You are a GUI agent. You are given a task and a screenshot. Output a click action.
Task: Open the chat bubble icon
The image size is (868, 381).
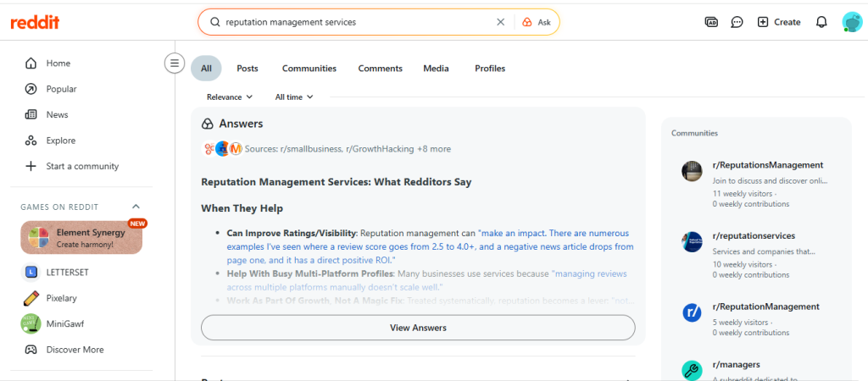[737, 22]
